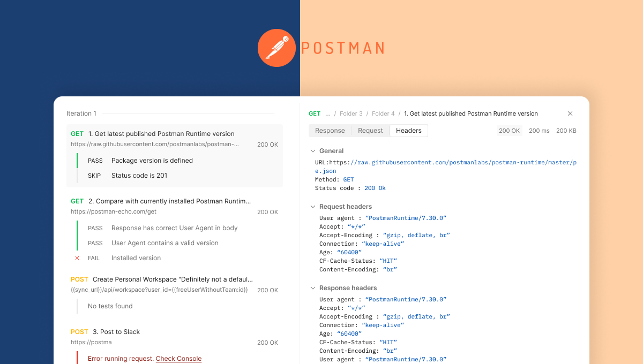Click 'Response has correct User Agent in body'
Image resolution: width=643 pixels, height=364 pixels.
coord(175,228)
